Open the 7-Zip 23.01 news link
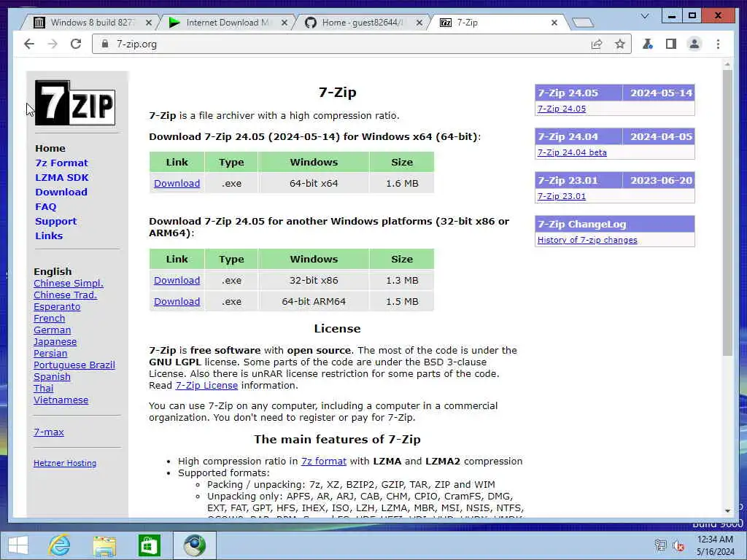 tap(562, 196)
